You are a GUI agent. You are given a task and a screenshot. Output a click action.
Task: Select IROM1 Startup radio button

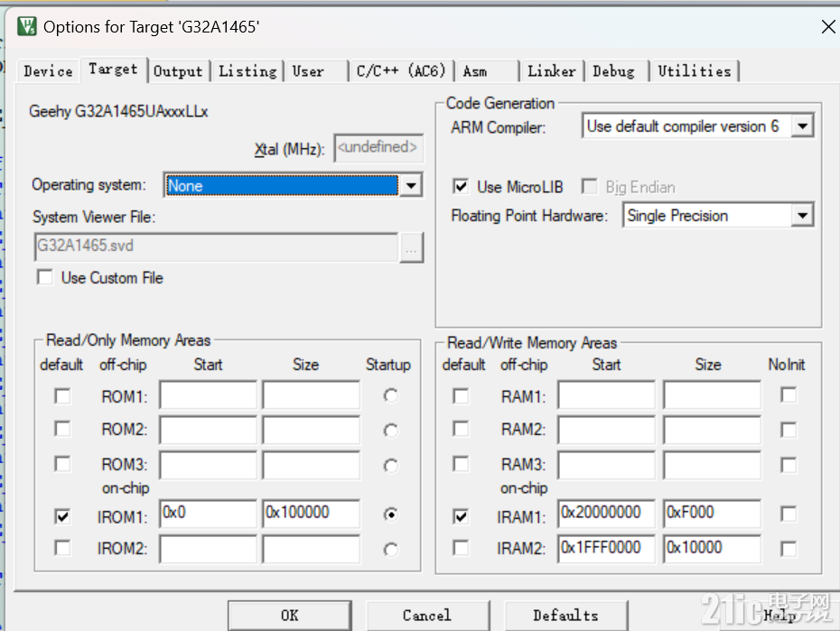click(391, 515)
